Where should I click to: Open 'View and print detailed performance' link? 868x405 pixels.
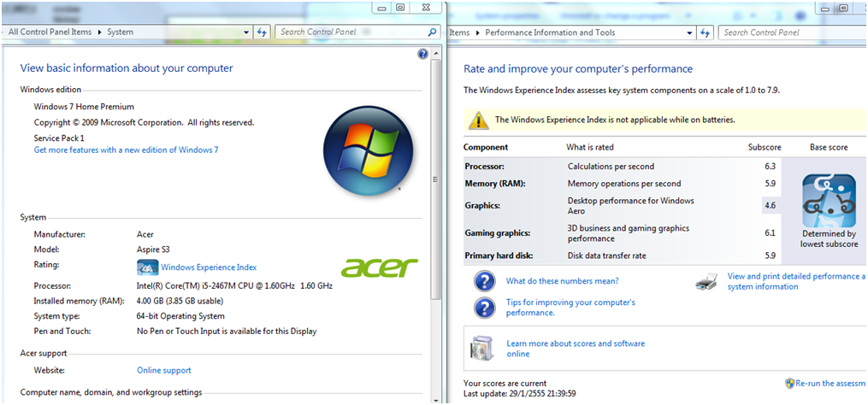point(796,281)
